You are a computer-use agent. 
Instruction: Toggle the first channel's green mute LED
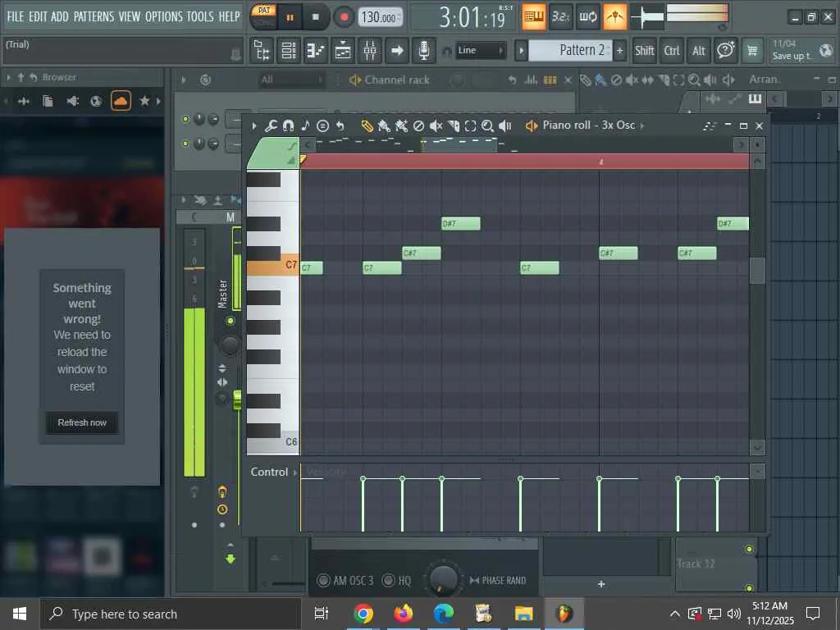click(x=185, y=119)
